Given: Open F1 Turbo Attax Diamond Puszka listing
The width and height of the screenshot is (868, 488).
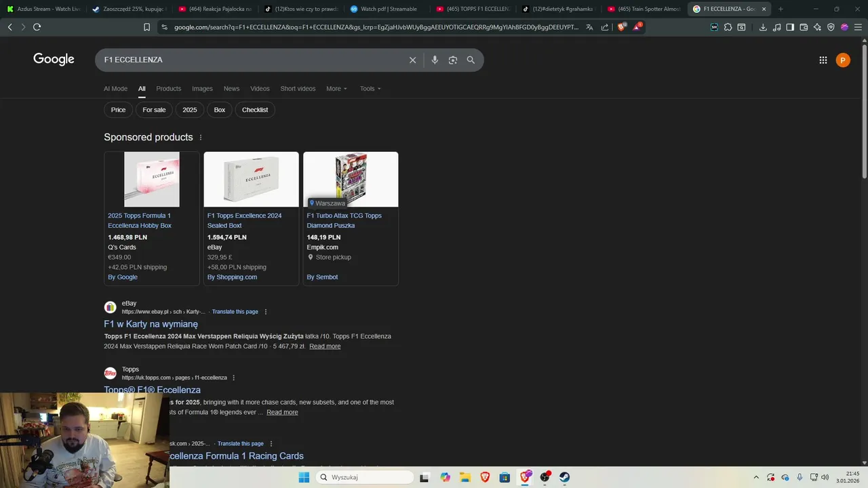Looking at the screenshot, I should 344,220.
